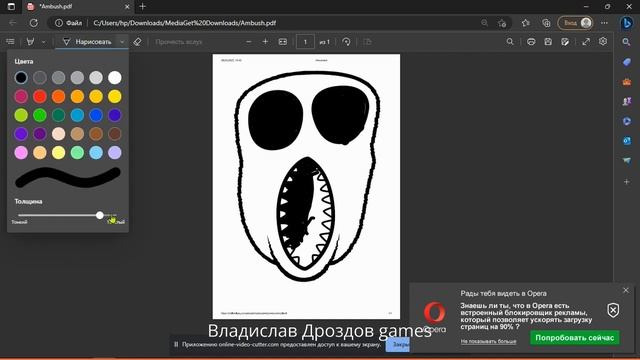Image resolution: width=640 pixels, height=360 pixels.
Task: Expand the highlight tool options arrow
Action: (44, 42)
